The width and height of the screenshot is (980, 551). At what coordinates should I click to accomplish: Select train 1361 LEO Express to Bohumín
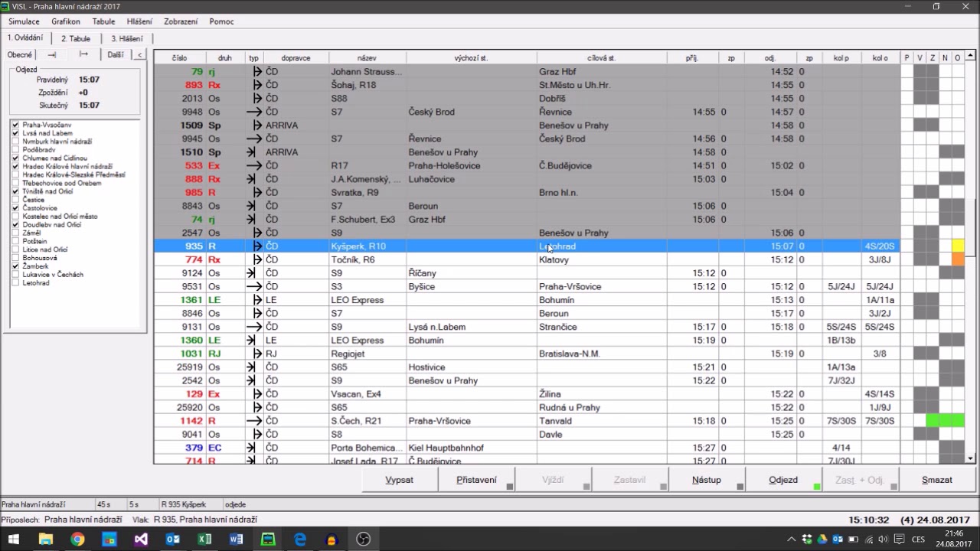(x=527, y=300)
